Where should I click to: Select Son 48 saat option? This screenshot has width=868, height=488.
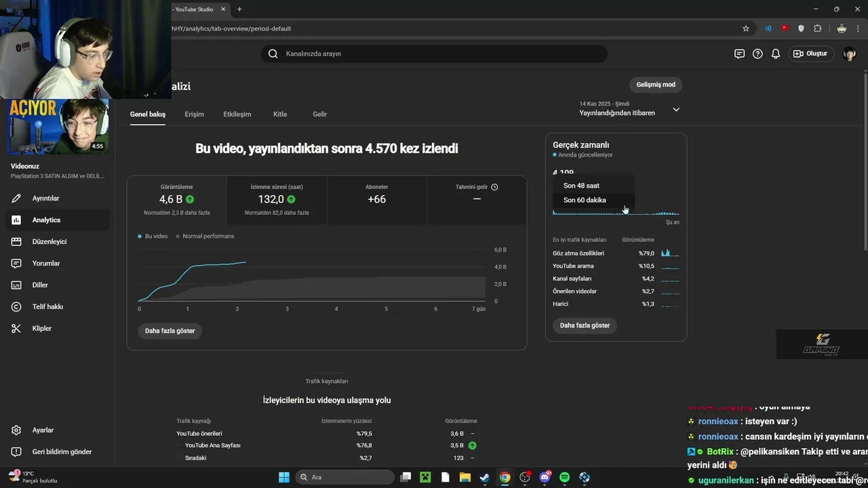(593, 186)
